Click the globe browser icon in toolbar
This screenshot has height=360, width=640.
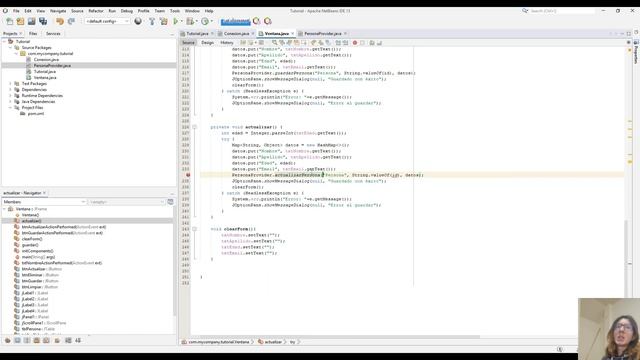138,21
